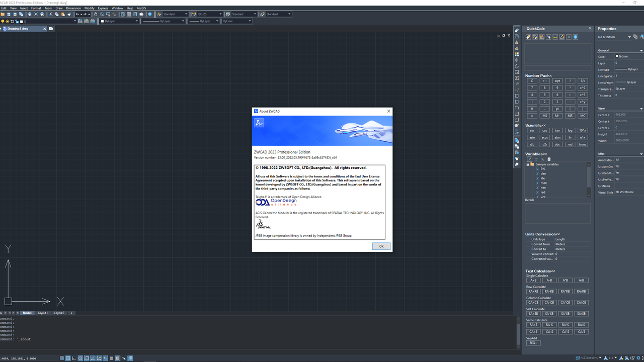Click the RA+RB Row Calculate button
Viewport: 644px width, 362px height.
click(533, 292)
